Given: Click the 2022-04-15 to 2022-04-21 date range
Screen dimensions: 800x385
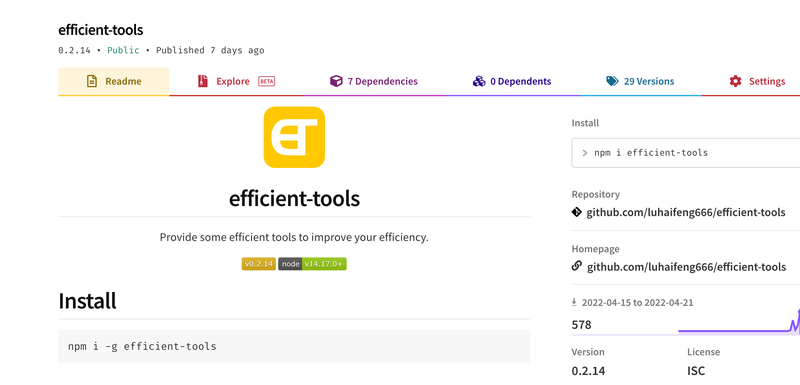Looking at the screenshot, I should [x=638, y=302].
